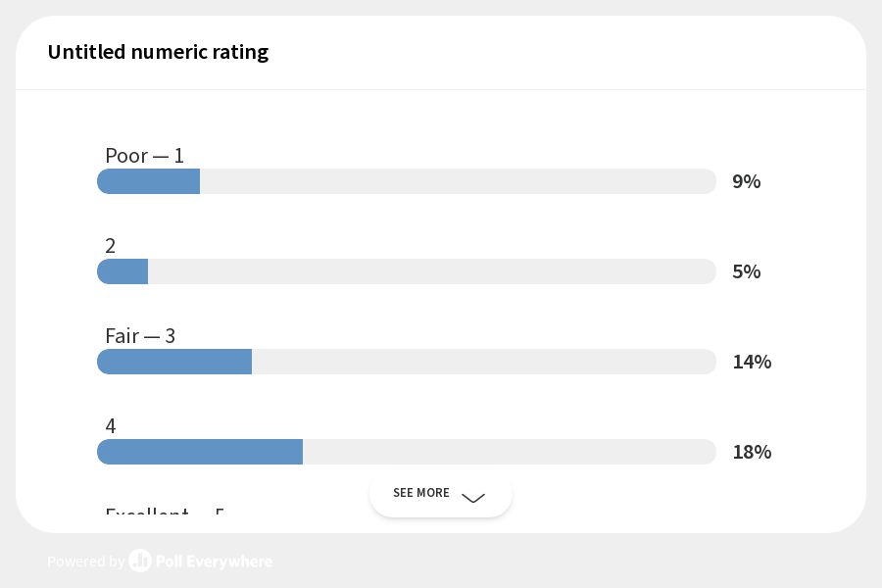882x588 pixels.
Task: Click the progress bar for 'Poor — 1'
Action: coord(407,181)
